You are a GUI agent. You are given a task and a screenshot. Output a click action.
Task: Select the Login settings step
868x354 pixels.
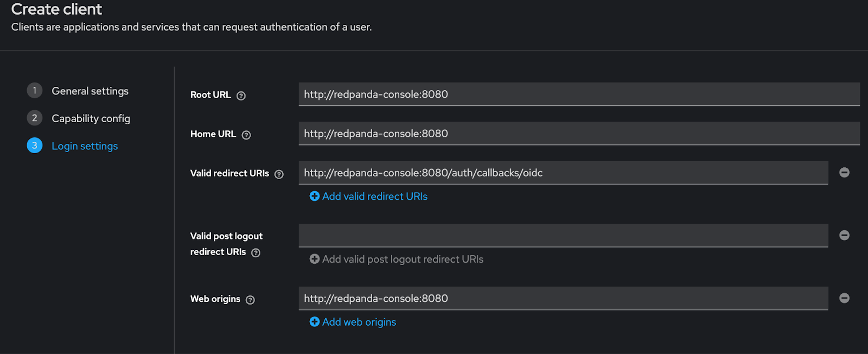[85, 146]
